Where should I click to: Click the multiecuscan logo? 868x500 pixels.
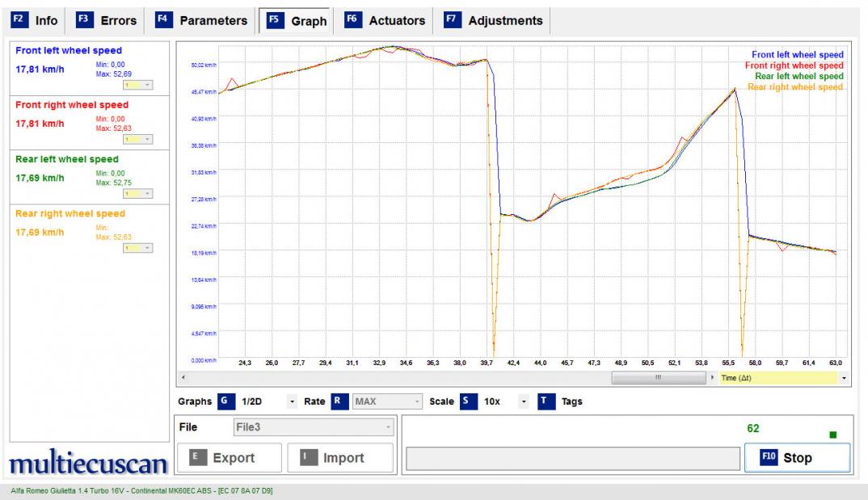coord(88,462)
